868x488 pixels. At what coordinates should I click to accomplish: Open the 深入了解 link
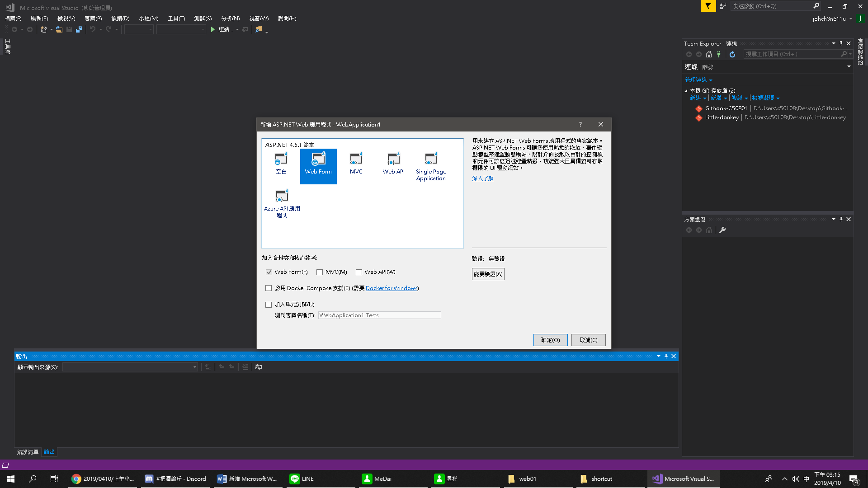[482, 178]
